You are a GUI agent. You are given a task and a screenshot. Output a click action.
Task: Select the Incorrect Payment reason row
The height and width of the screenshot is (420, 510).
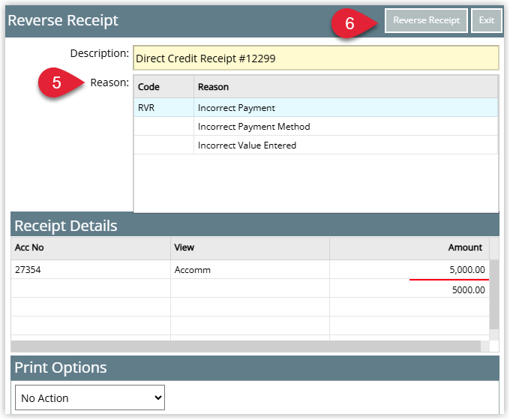click(x=316, y=108)
